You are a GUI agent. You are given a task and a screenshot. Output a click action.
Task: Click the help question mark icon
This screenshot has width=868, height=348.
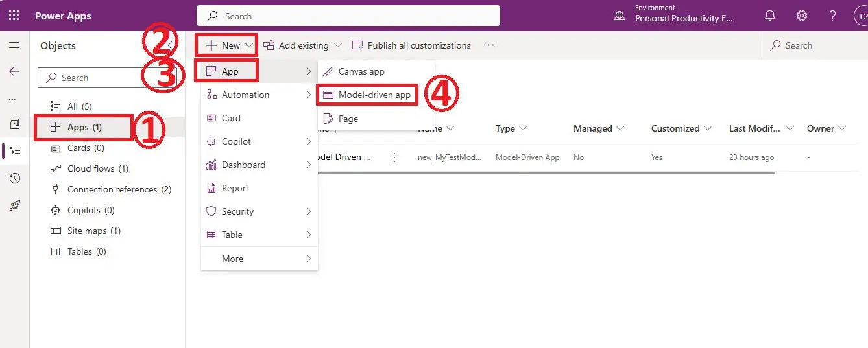[x=833, y=16]
